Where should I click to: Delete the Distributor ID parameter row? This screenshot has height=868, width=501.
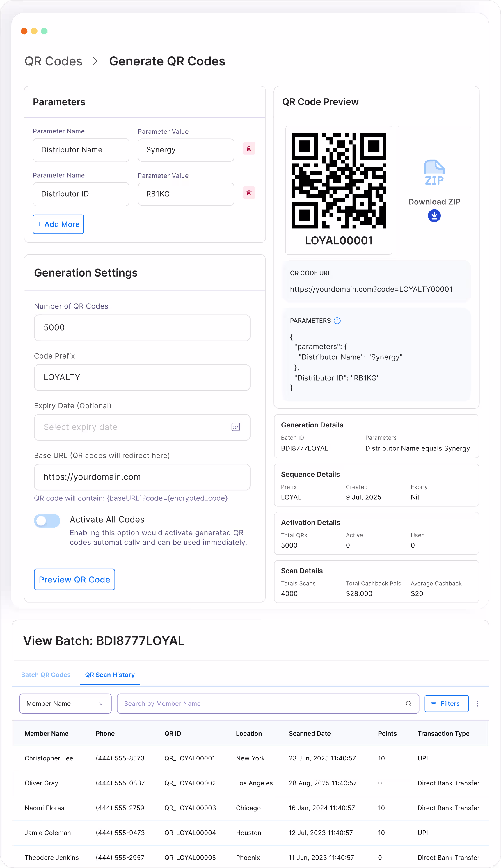[249, 193]
